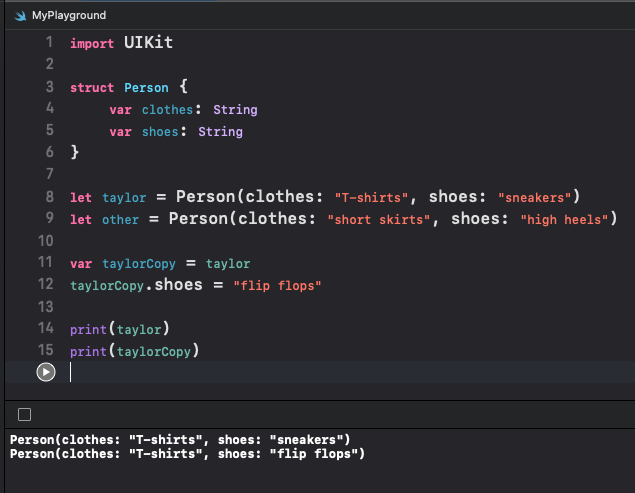Click the Person struct name
635x493 pixels.
pyautogui.click(x=146, y=88)
